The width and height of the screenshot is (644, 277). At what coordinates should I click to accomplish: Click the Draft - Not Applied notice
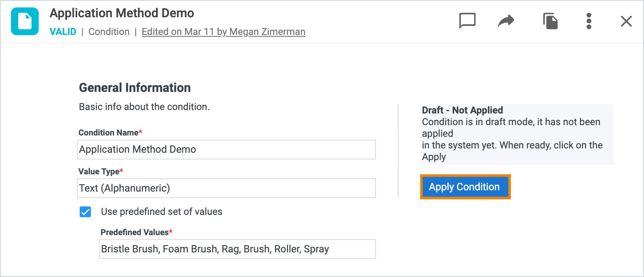(x=516, y=134)
